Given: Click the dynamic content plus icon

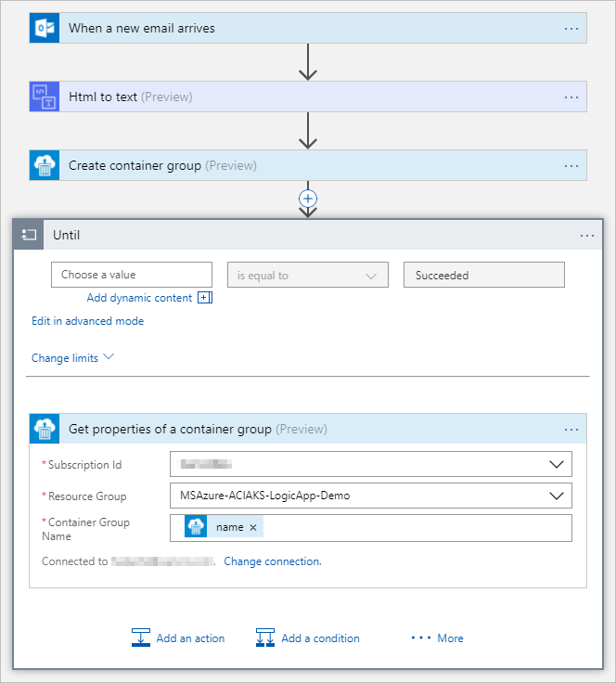Looking at the screenshot, I should click(x=205, y=298).
